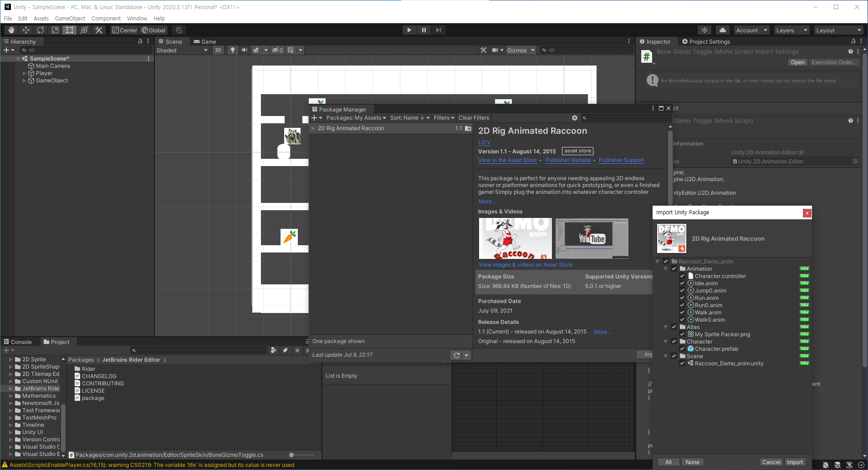Switch to the Game tab

205,41
